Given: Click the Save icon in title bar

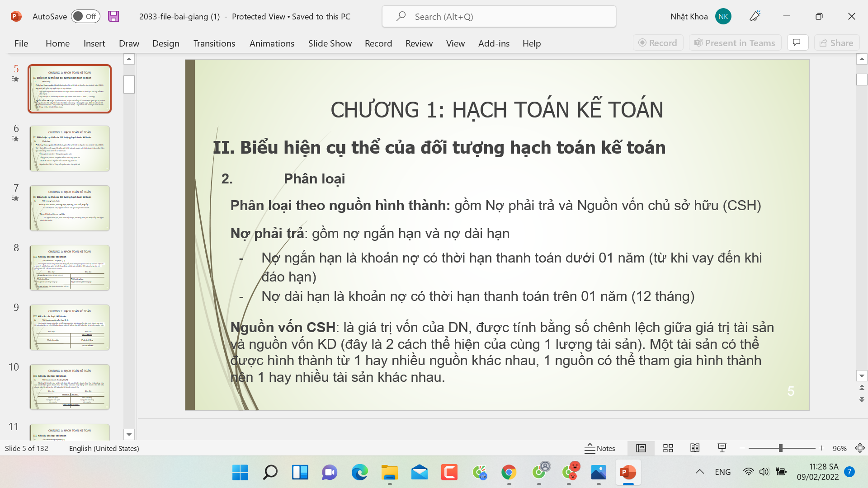Looking at the screenshot, I should pyautogui.click(x=113, y=16).
